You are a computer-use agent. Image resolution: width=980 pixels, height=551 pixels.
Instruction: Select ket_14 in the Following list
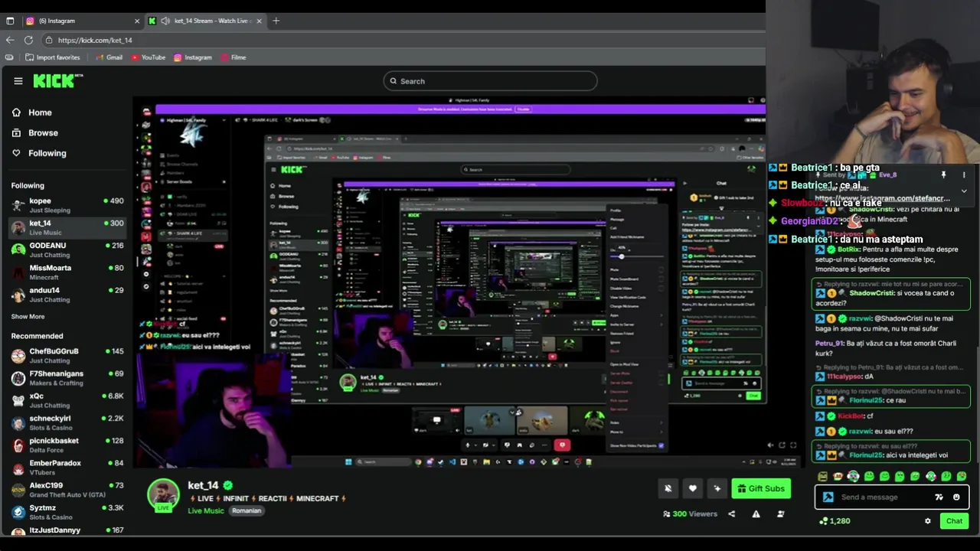[x=67, y=227]
